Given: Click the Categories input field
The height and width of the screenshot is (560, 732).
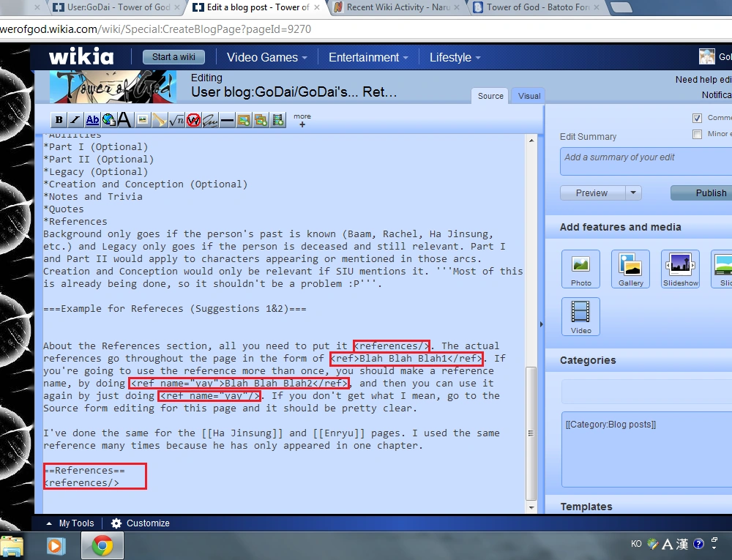Looking at the screenshot, I should point(646,391).
